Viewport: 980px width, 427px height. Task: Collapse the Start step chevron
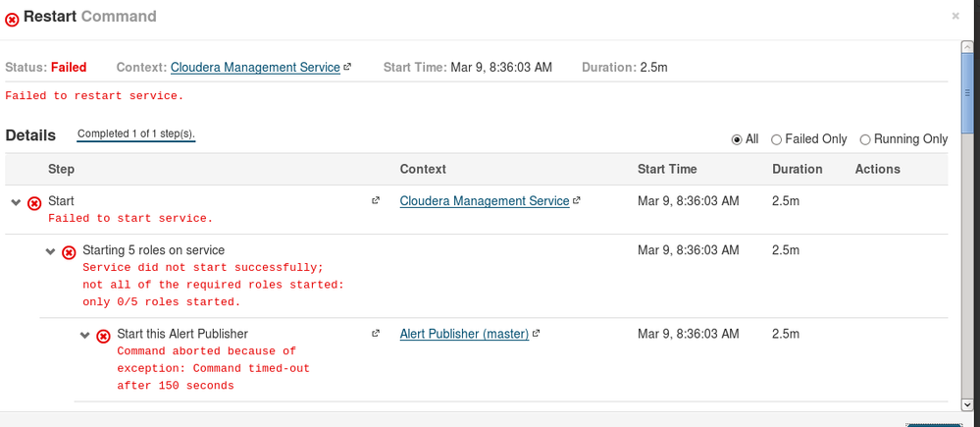coord(16,202)
